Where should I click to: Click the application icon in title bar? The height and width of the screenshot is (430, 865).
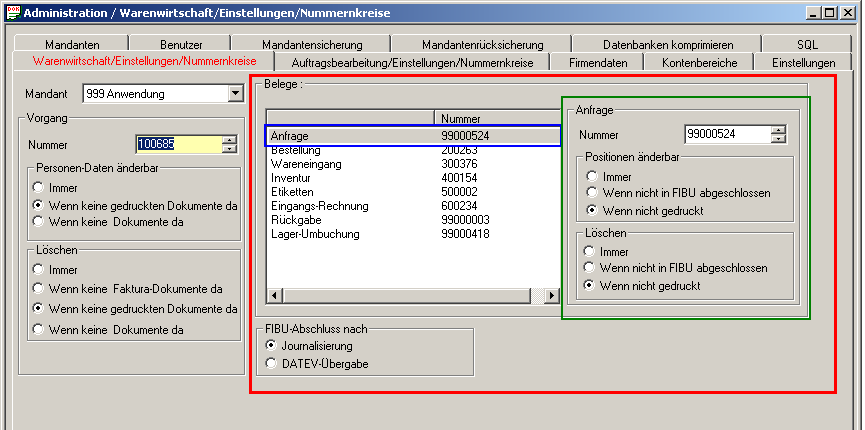pyautogui.click(x=11, y=12)
